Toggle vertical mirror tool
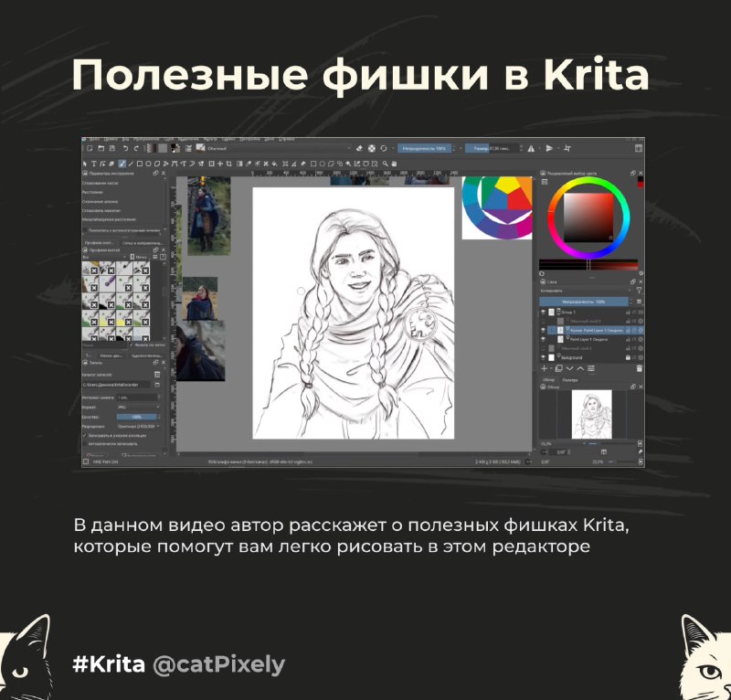This screenshot has width=731, height=700. (x=550, y=148)
